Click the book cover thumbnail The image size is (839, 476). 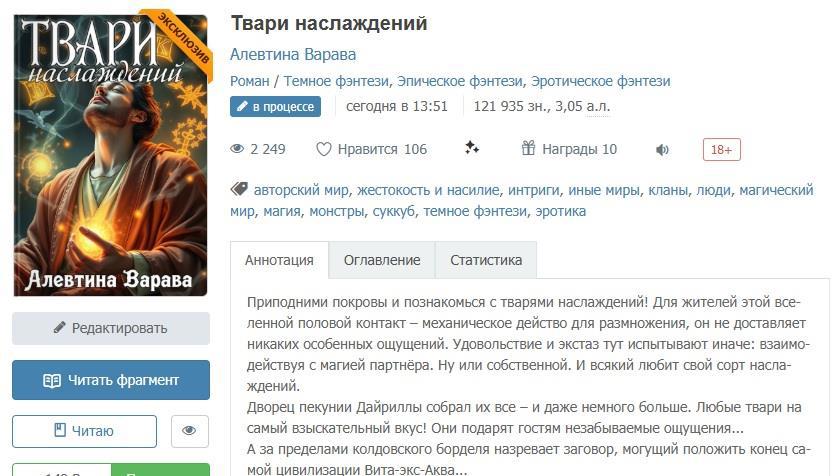tap(111, 155)
